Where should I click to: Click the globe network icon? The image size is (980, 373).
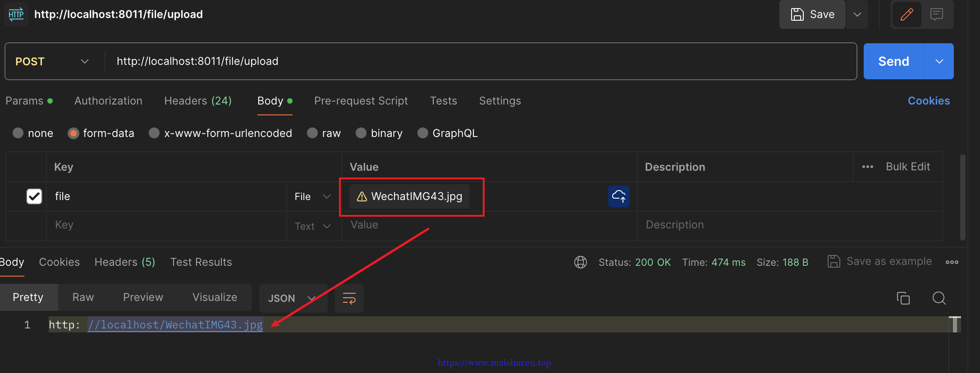point(581,262)
